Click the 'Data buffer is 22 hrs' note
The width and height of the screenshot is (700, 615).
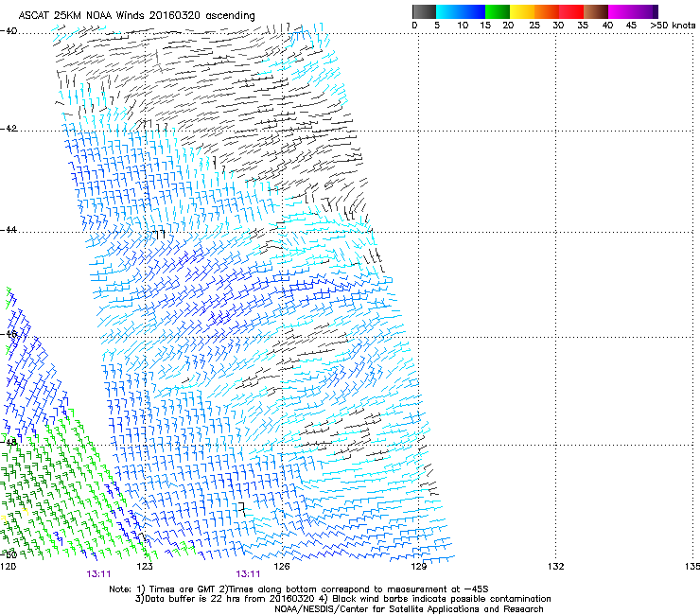[342, 599]
